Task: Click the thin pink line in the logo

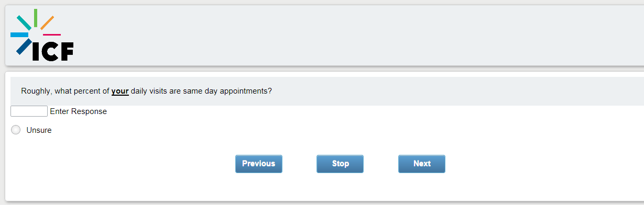Action: click(52, 35)
